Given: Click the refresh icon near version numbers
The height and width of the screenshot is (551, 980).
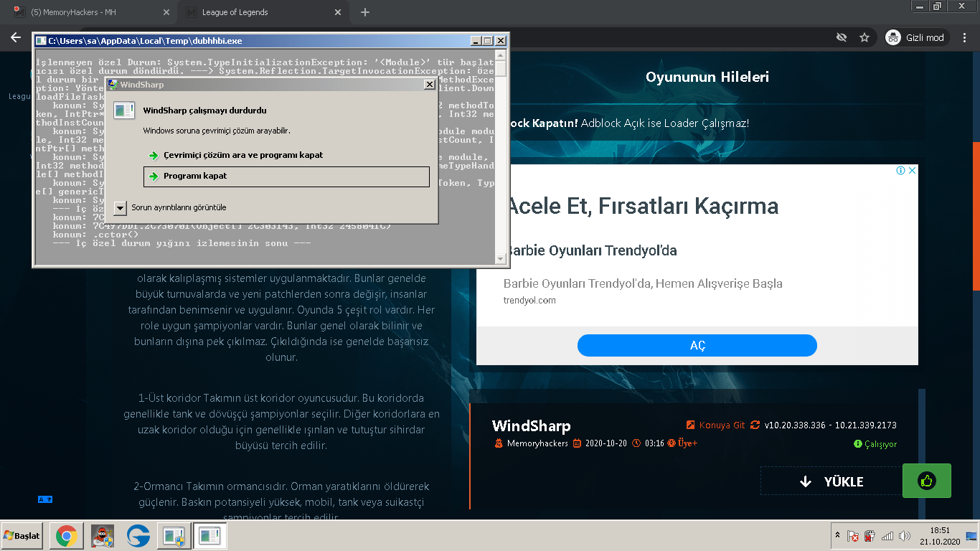Looking at the screenshot, I should point(755,425).
